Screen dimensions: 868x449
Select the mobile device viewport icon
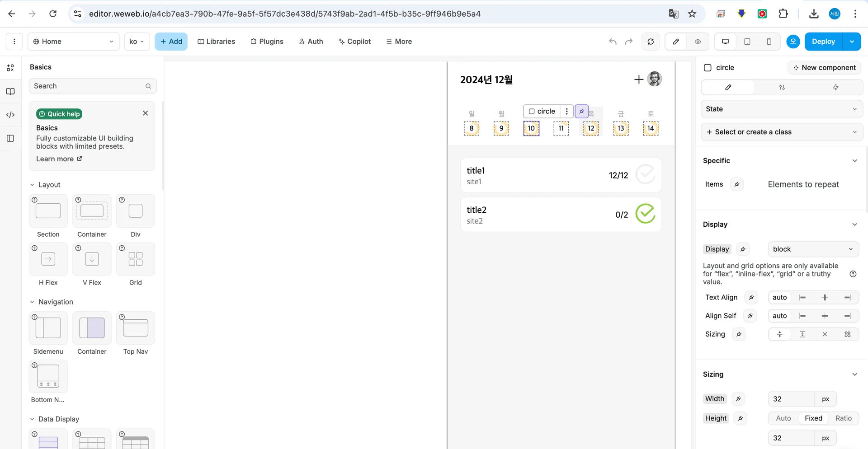pos(769,42)
